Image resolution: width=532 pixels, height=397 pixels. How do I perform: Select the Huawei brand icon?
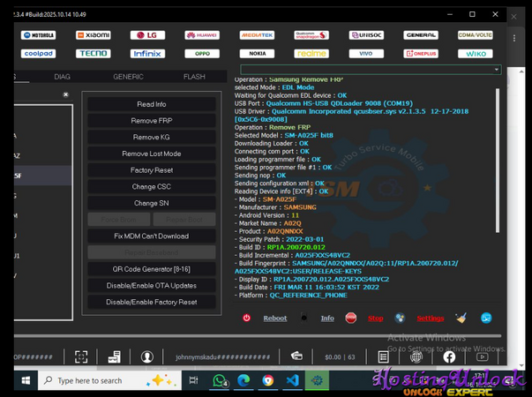click(202, 35)
